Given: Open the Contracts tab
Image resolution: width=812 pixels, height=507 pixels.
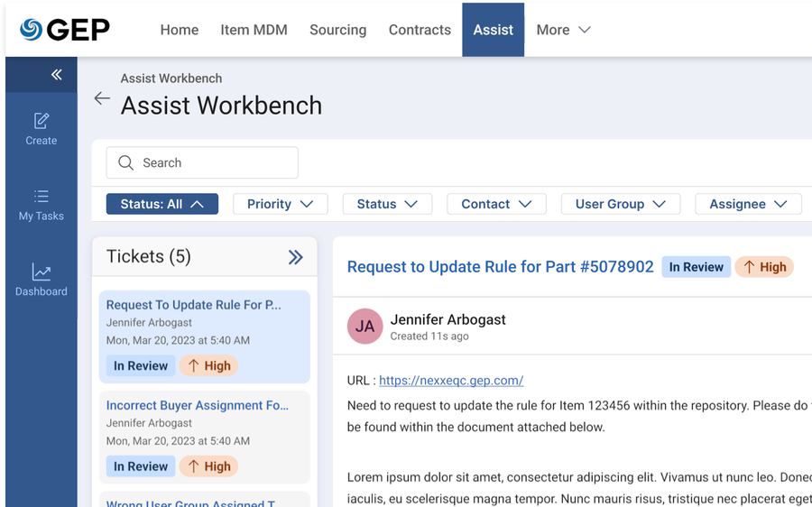Looking at the screenshot, I should pos(420,30).
